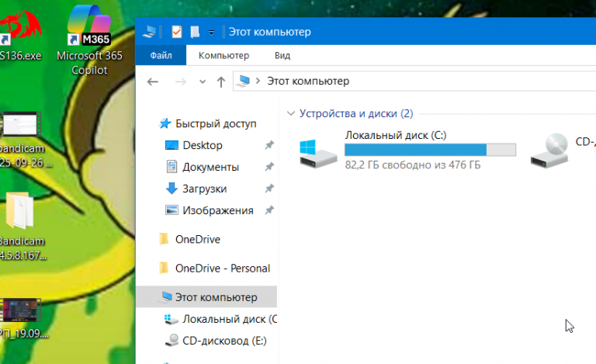The image size is (596, 364).
Task: Select the S136.exe desktop shortcut
Action: (x=20, y=36)
